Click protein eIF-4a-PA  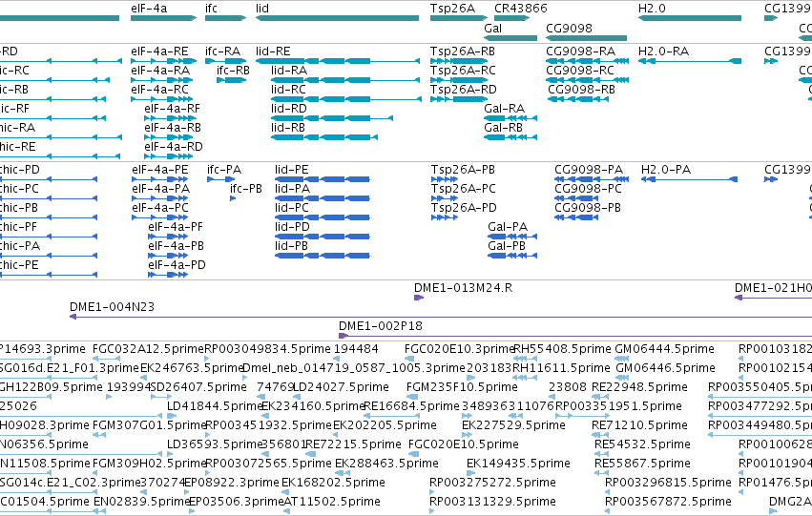(159, 198)
